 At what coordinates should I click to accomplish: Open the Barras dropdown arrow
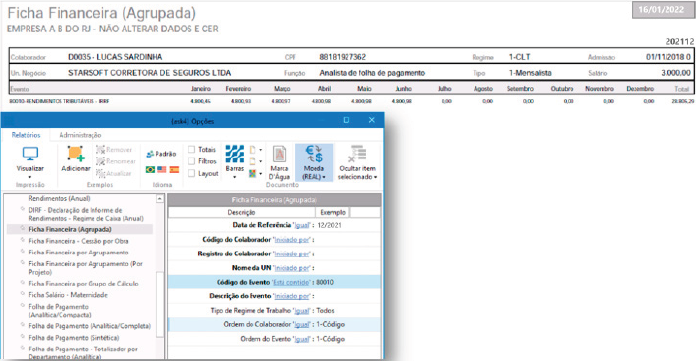[234, 177]
